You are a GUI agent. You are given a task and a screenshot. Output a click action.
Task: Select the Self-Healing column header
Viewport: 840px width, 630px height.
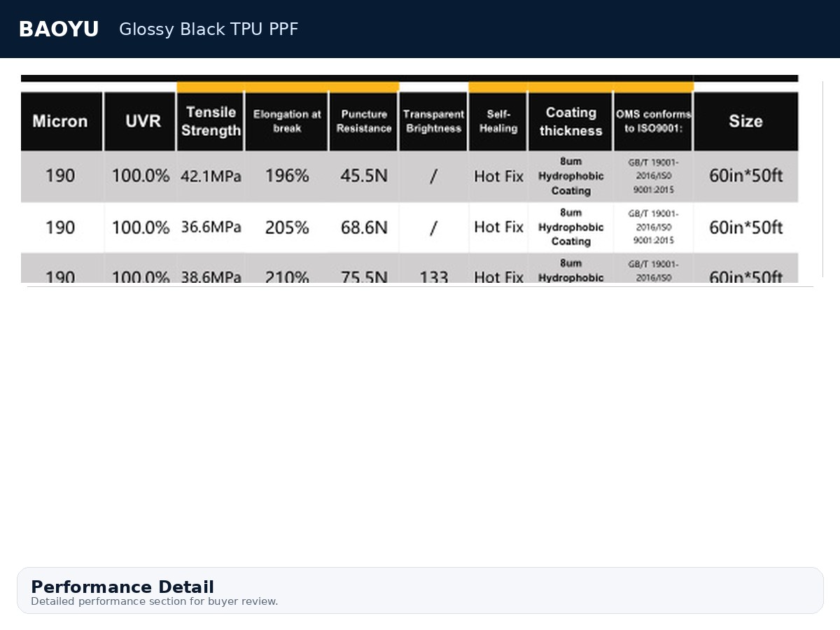tap(498, 121)
